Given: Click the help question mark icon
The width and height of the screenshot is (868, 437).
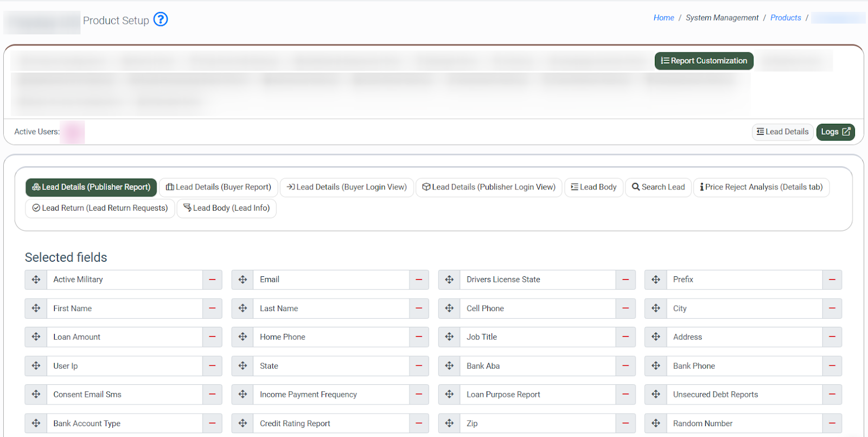Looking at the screenshot, I should pyautogui.click(x=161, y=20).
